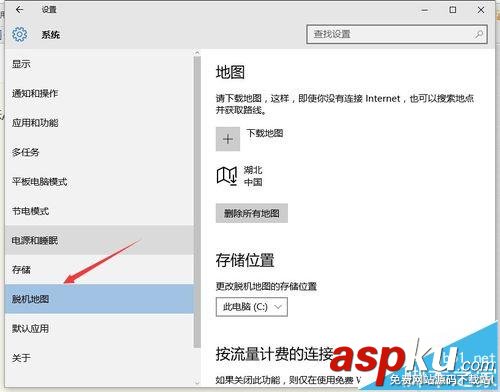Click the 存储位置 heading
500x392 pixels.
[x=245, y=260]
